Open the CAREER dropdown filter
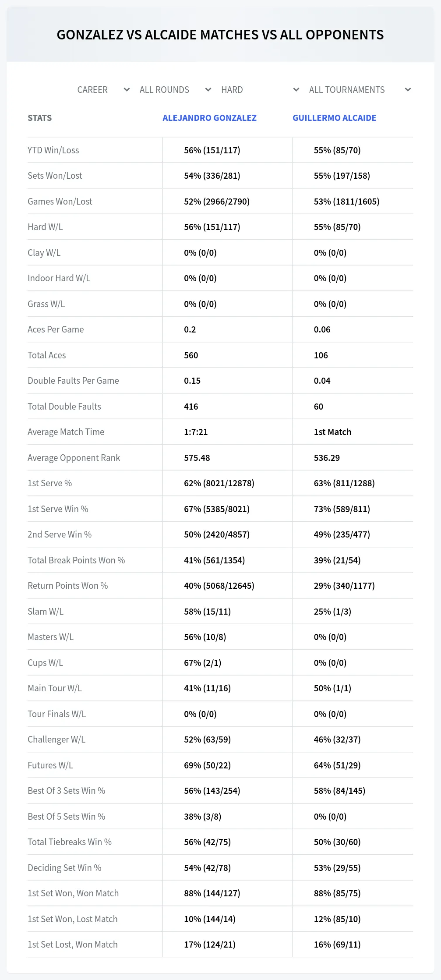This screenshot has width=441, height=980. [x=103, y=90]
